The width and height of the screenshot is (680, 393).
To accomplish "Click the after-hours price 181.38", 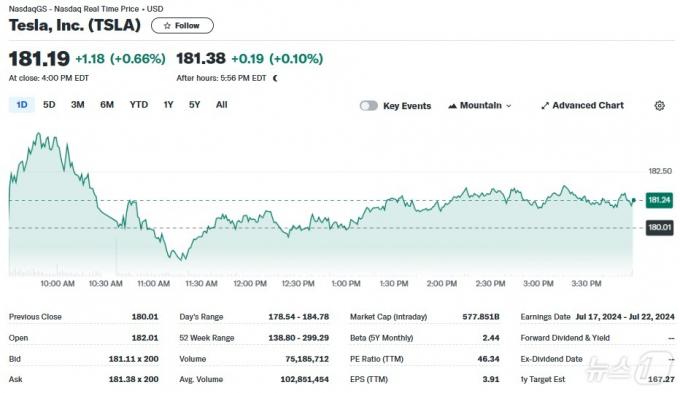I will point(201,58).
